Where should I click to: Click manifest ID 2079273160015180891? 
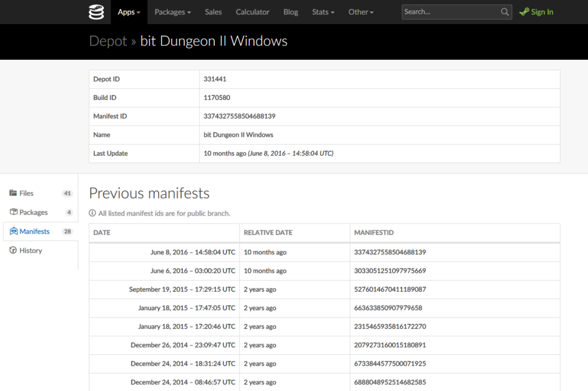click(390, 345)
